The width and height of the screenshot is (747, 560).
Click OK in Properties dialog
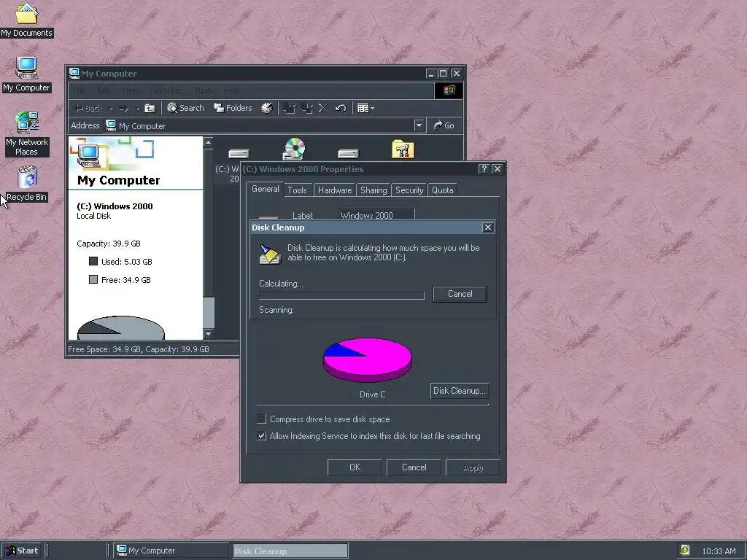coord(355,467)
